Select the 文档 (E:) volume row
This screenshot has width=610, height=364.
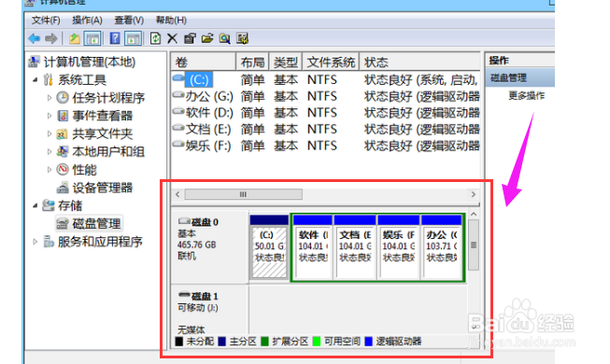click(325, 129)
